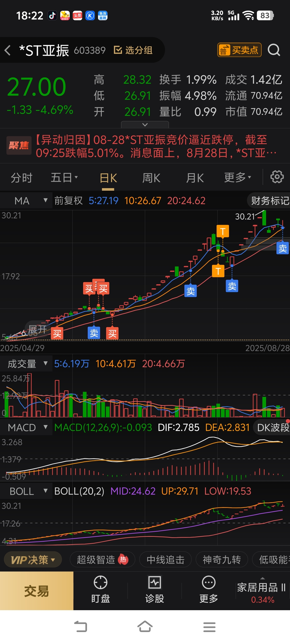Image resolution: width=290 pixels, height=644 pixels.
Task: Open the MACD indicator dropdown
Action: pos(26,428)
